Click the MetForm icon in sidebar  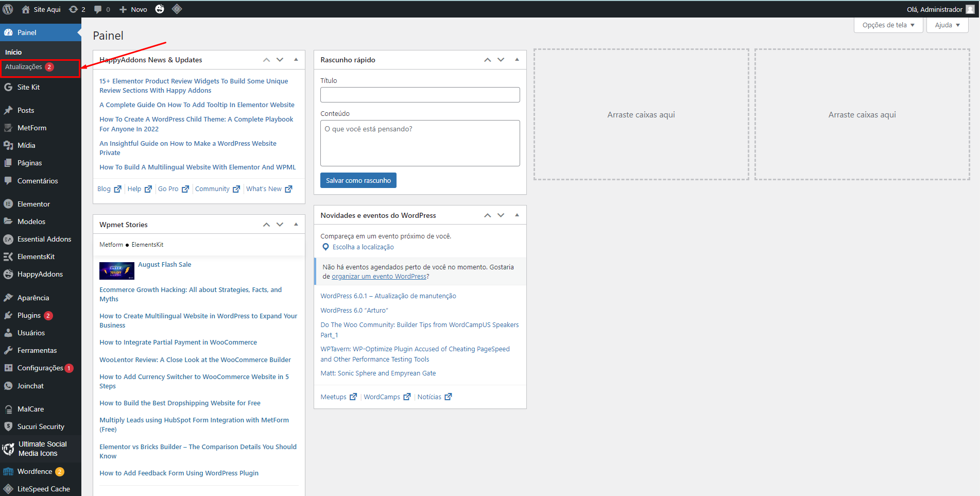click(8, 128)
